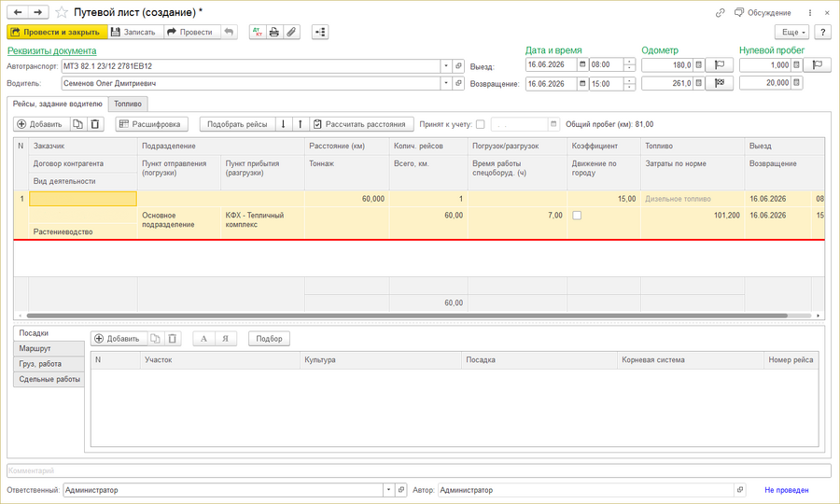Viewport: 840px width, 504px height.
Task: Click the Комментарий input field
Action: pyautogui.click(x=418, y=470)
